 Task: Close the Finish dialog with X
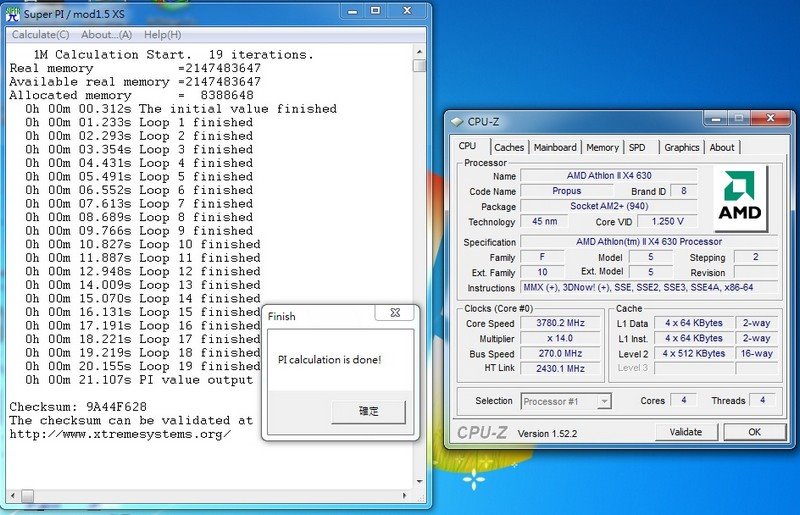coord(395,312)
